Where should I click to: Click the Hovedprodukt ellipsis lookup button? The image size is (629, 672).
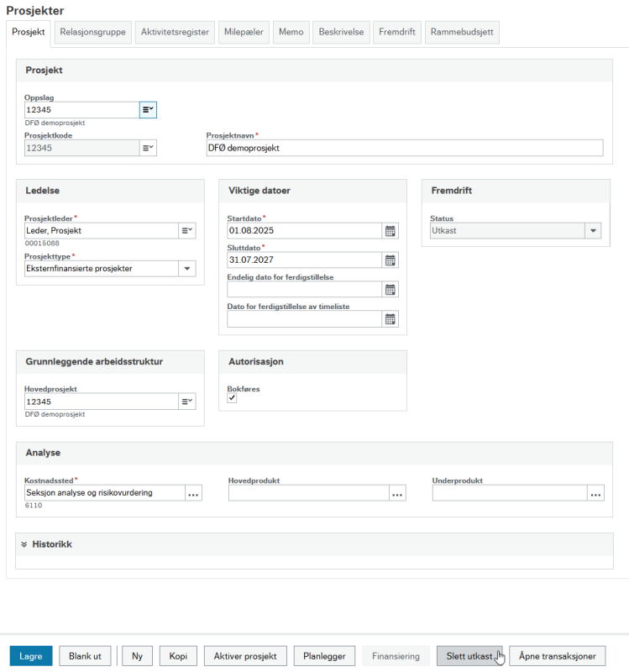pos(397,493)
